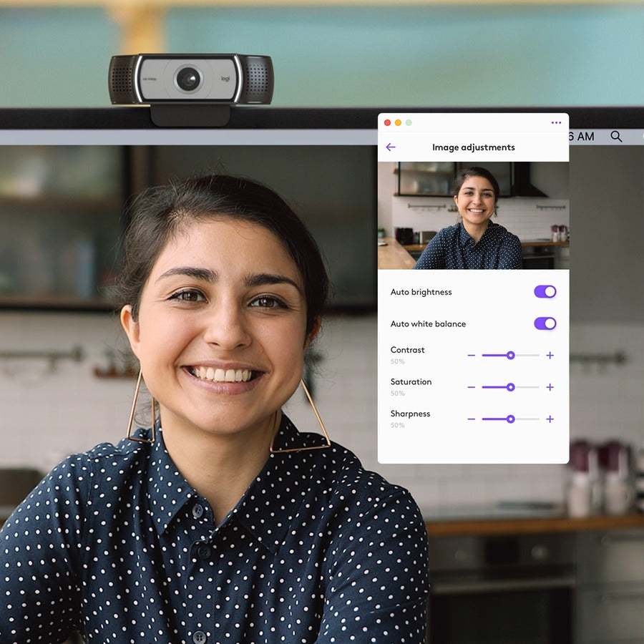Increase saturation with the plus icon
The width and height of the screenshot is (644, 644).
click(550, 387)
